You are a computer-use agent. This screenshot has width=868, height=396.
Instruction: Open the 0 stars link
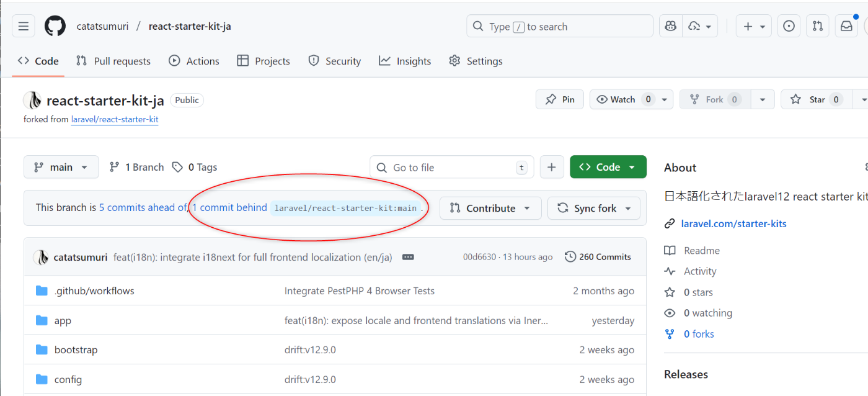pos(698,292)
